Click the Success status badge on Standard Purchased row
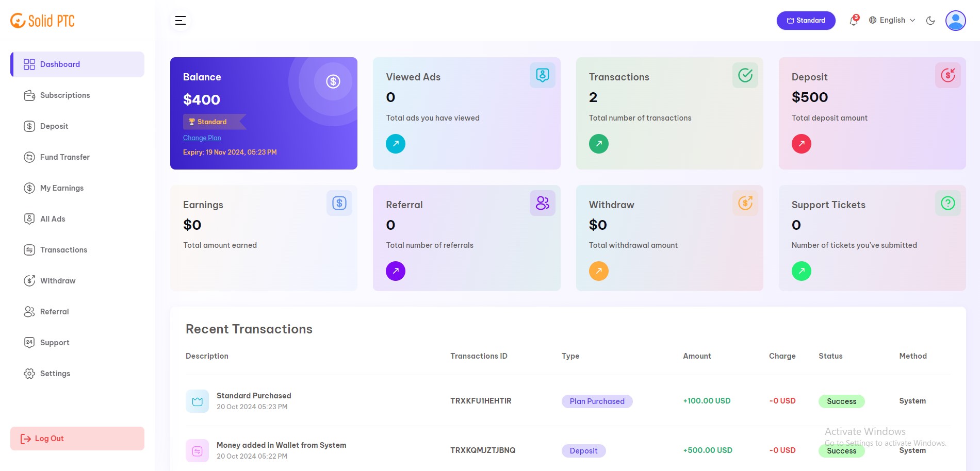 841,401
